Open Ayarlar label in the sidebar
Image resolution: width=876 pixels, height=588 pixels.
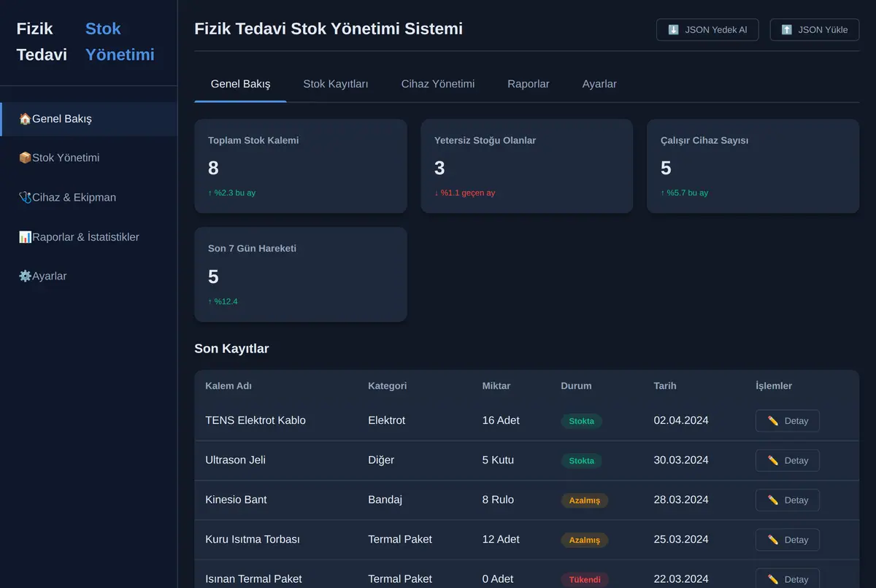pos(50,276)
